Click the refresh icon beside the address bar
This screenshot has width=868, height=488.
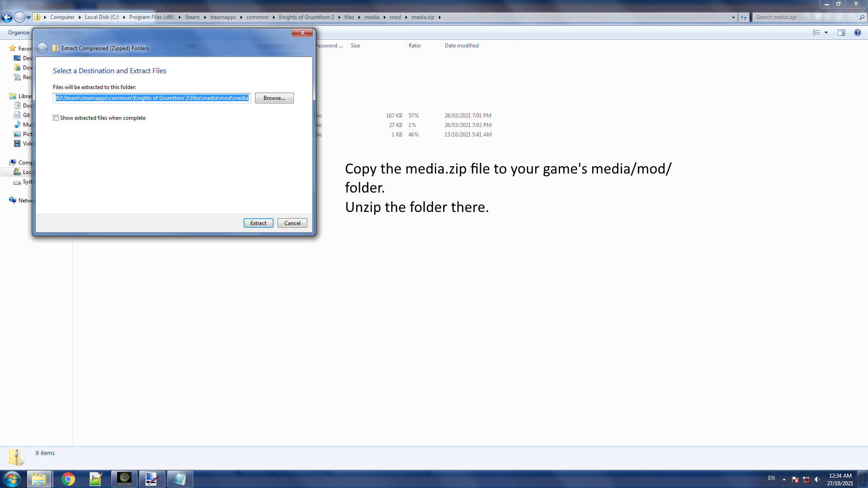click(x=744, y=17)
